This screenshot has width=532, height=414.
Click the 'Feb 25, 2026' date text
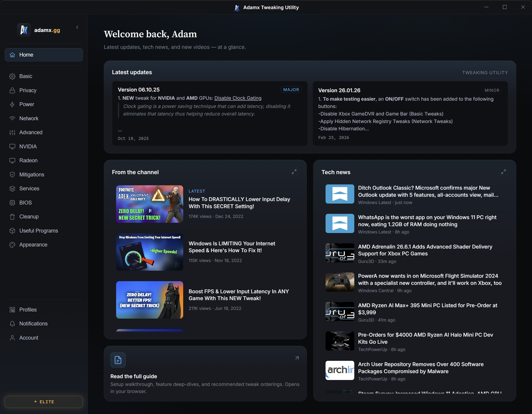click(334, 137)
